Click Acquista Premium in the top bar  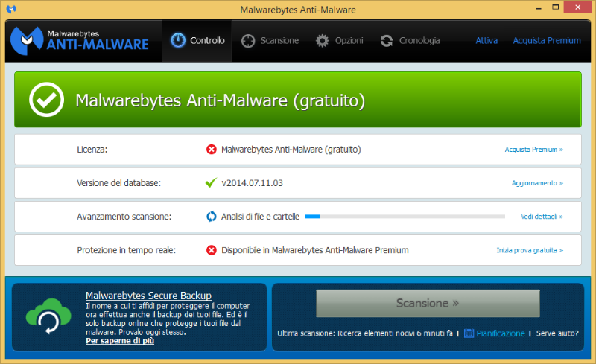(x=546, y=41)
